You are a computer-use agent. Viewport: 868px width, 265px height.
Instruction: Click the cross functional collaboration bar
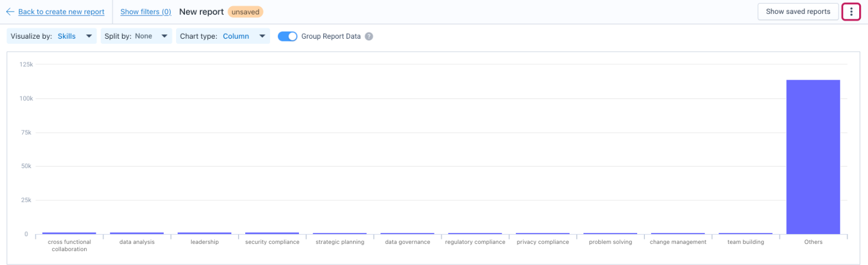point(69,233)
